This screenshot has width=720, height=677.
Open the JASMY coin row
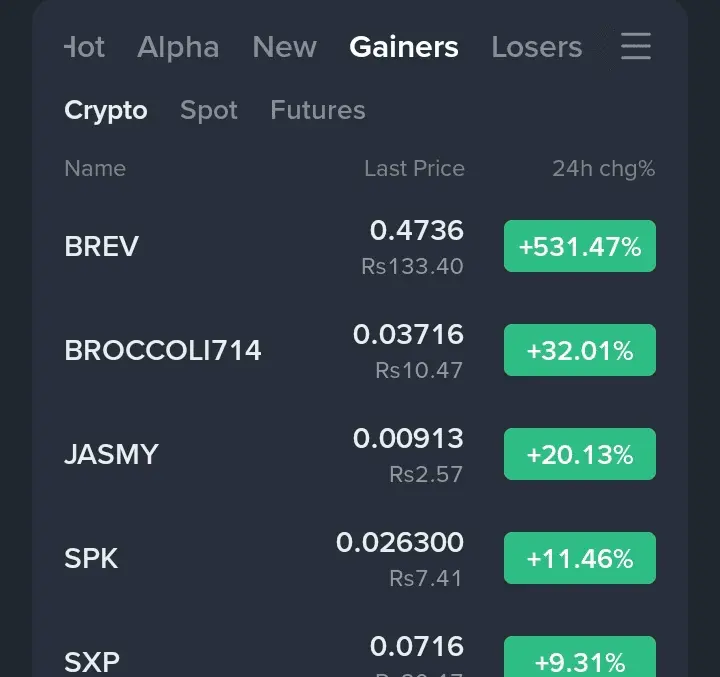coord(360,454)
